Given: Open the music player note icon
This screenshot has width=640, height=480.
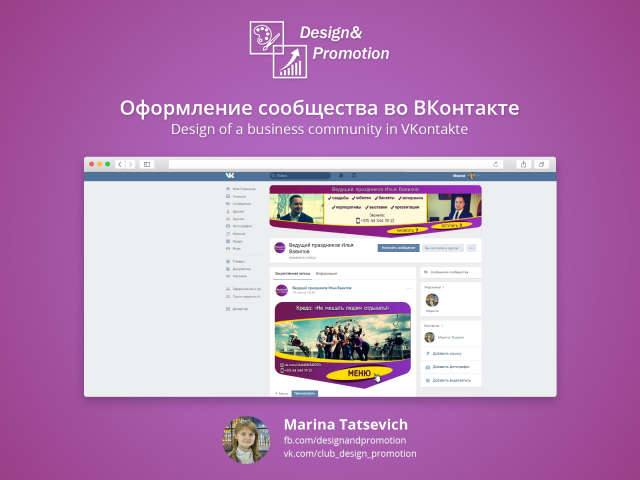Looking at the screenshot, I should pos(354,176).
